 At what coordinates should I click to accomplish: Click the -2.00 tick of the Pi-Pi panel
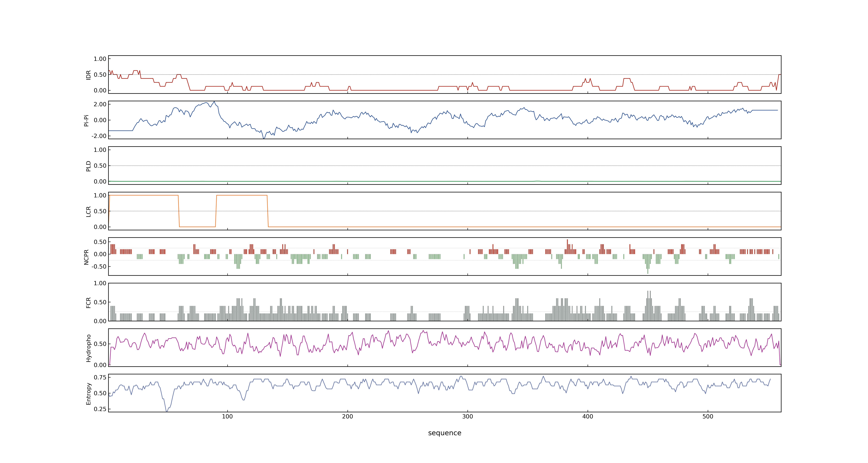tap(99, 136)
